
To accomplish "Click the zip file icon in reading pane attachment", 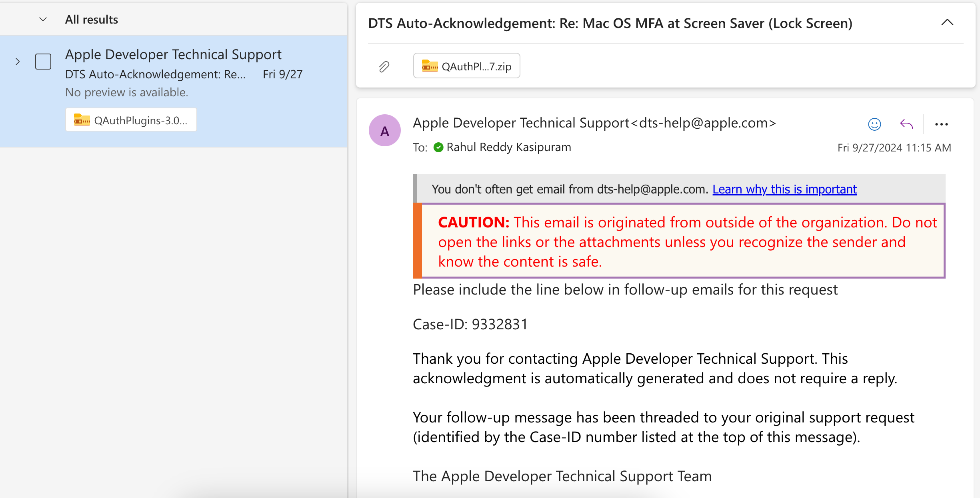I will 430,66.
